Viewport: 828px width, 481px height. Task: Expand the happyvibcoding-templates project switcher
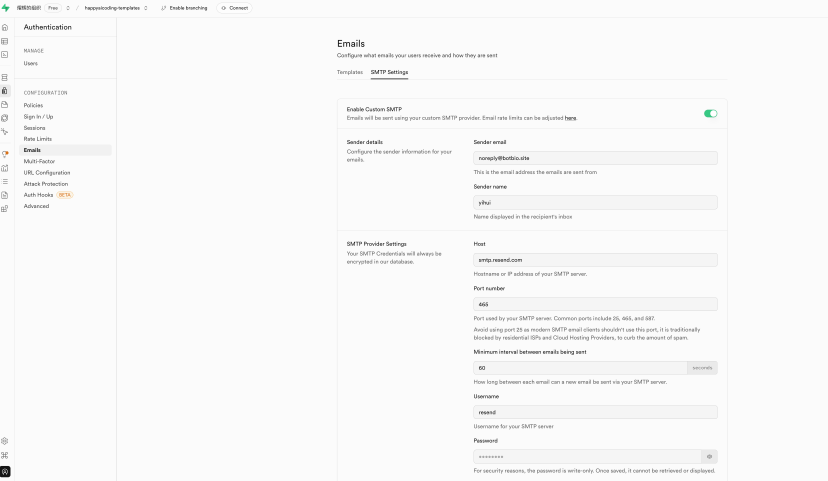116,8
